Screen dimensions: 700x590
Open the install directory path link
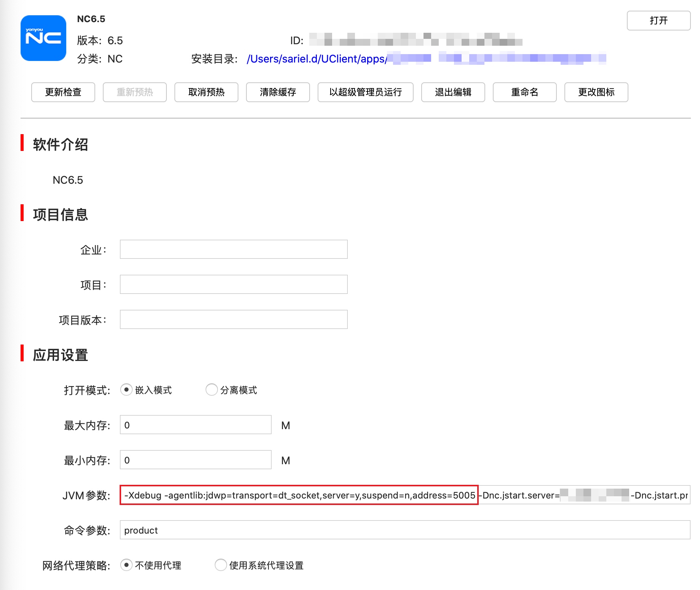[426, 59]
